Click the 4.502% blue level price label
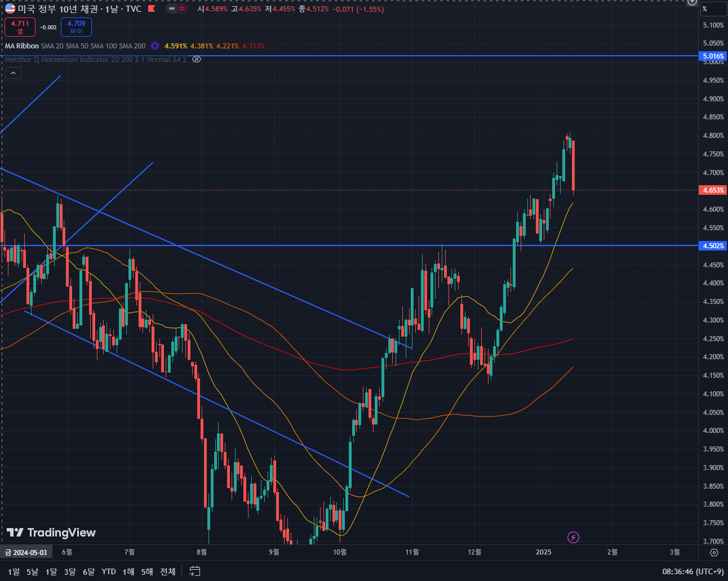 point(713,246)
